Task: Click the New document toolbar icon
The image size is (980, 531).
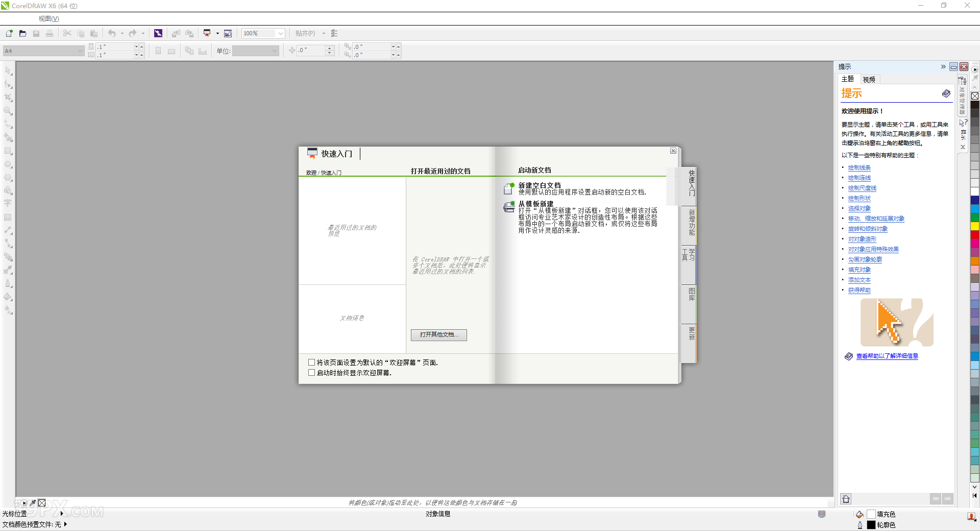Action: click(9, 33)
